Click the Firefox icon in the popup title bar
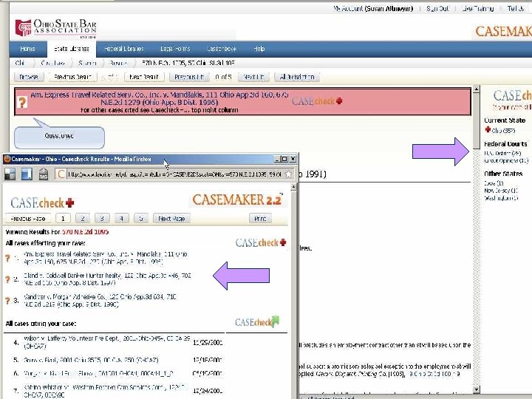532x399 pixels. point(7,159)
